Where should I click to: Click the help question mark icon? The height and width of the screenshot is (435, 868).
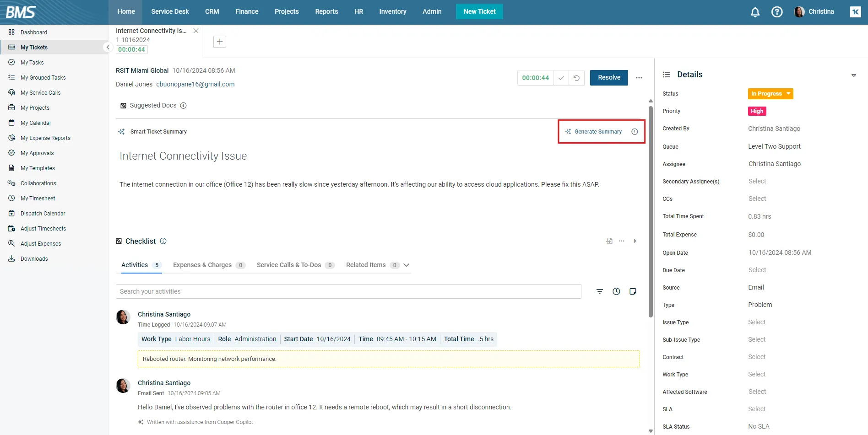point(777,12)
